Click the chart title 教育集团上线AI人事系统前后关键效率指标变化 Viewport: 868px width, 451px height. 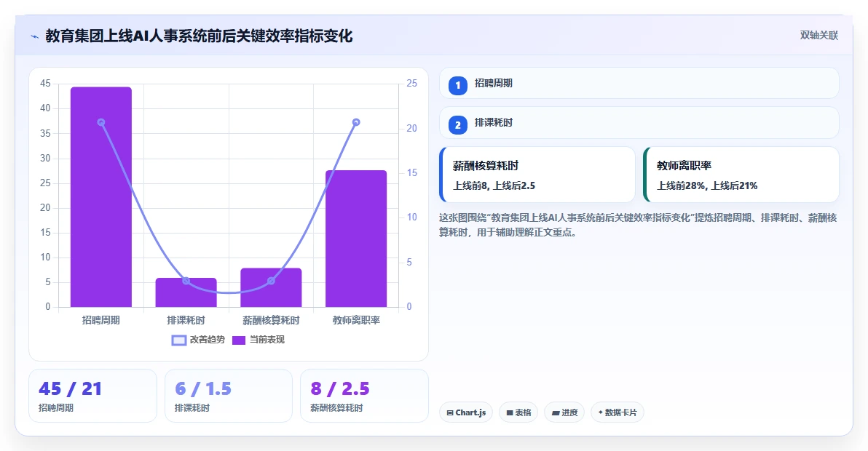click(x=199, y=36)
